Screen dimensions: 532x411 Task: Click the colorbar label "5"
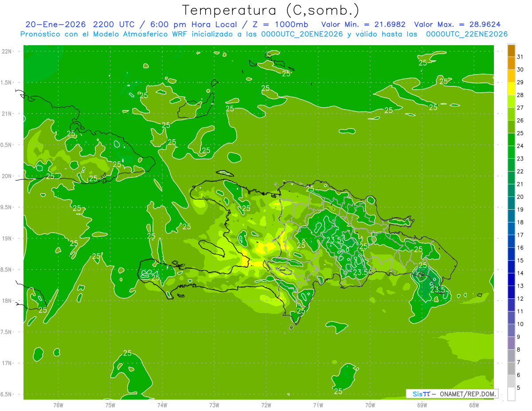tap(519, 388)
